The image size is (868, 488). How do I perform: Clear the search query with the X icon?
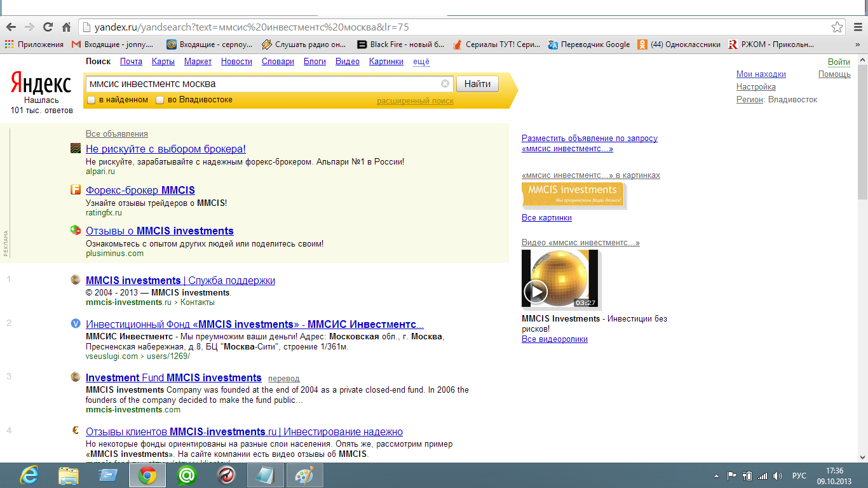[x=445, y=84]
